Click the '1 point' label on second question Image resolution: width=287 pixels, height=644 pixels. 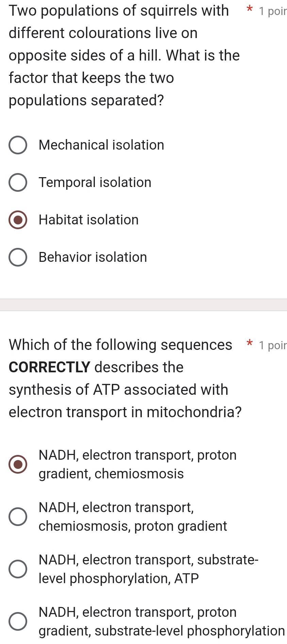pos(271,345)
